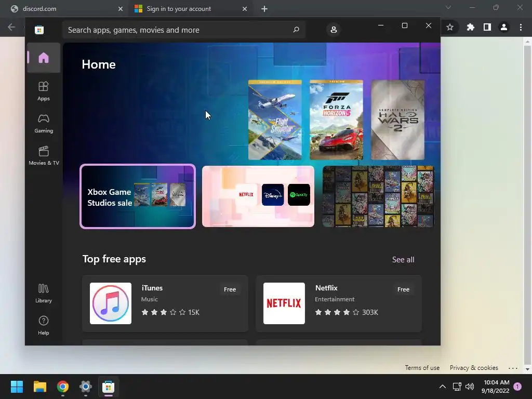Image resolution: width=532 pixels, height=399 pixels.
Task: Open network status tray icon
Action: coord(457,387)
